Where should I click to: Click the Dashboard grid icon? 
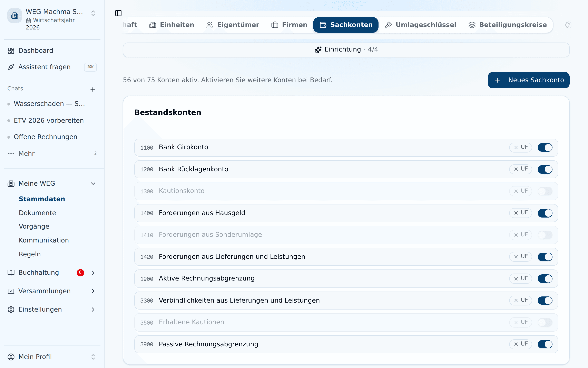(11, 51)
